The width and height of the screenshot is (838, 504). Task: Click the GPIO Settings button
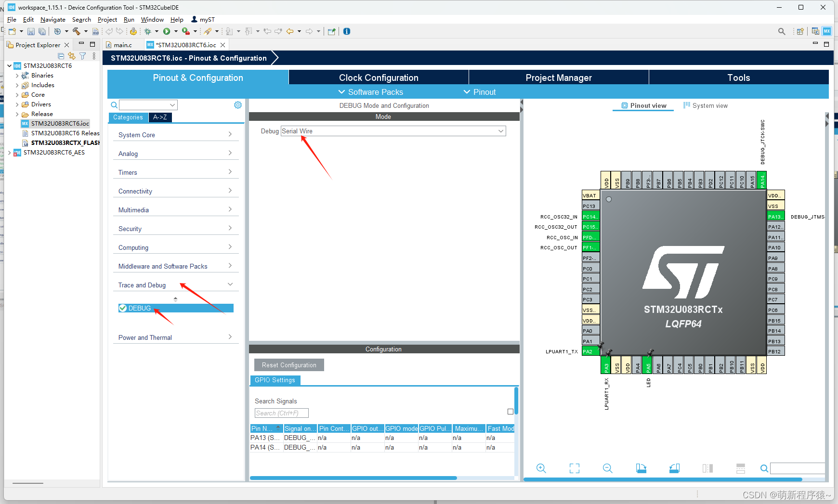pyautogui.click(x=275, y=380)
